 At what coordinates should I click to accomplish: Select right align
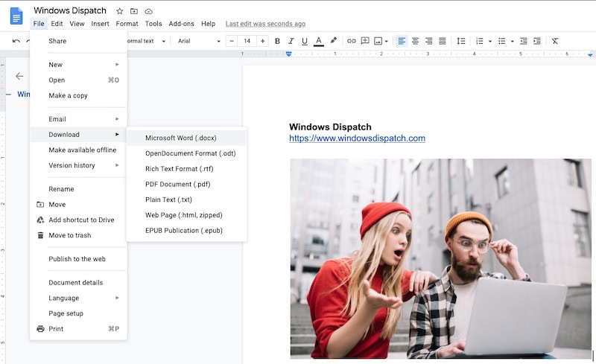coord(429,41)
